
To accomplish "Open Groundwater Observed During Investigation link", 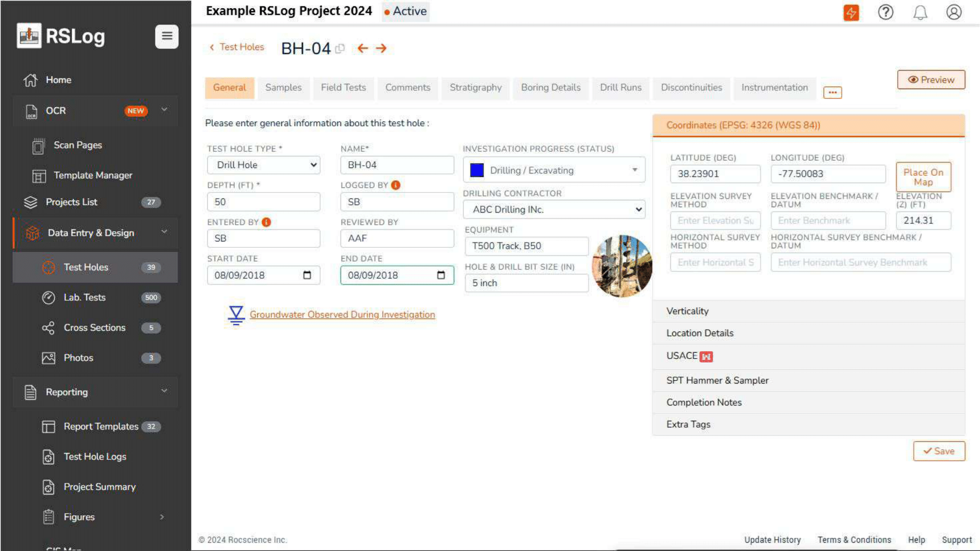I will pyautogui.click(x=342, y=314).
